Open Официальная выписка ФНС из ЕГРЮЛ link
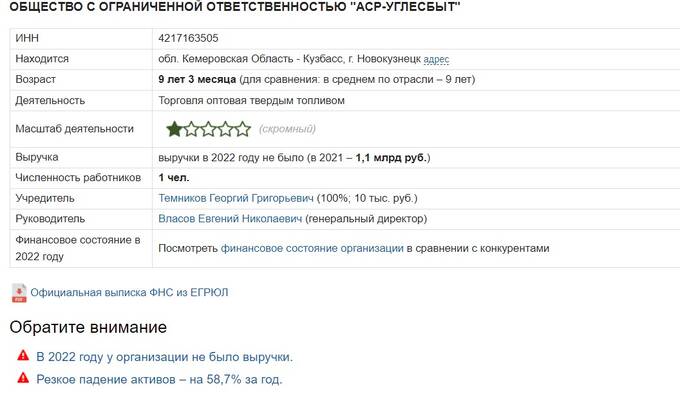This screenshot has height=397, width=680. [129, 292]
